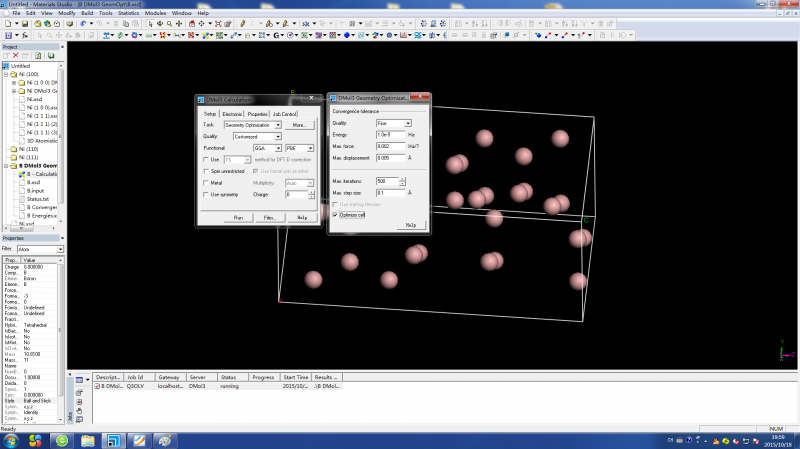800x449 pixels.
Task: Click Help in DMol3 Calculation dialog
Action: pyautogui.click(x=302, y=218)
